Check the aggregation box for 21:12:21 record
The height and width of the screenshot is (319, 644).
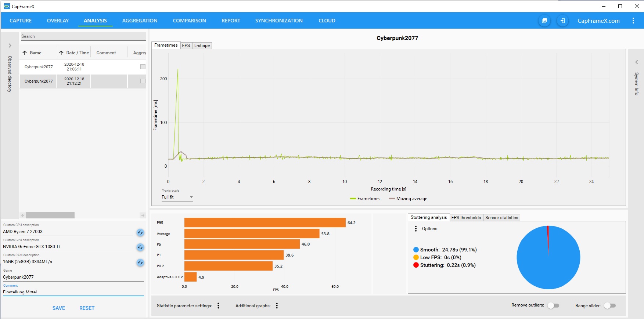(143, 81)
